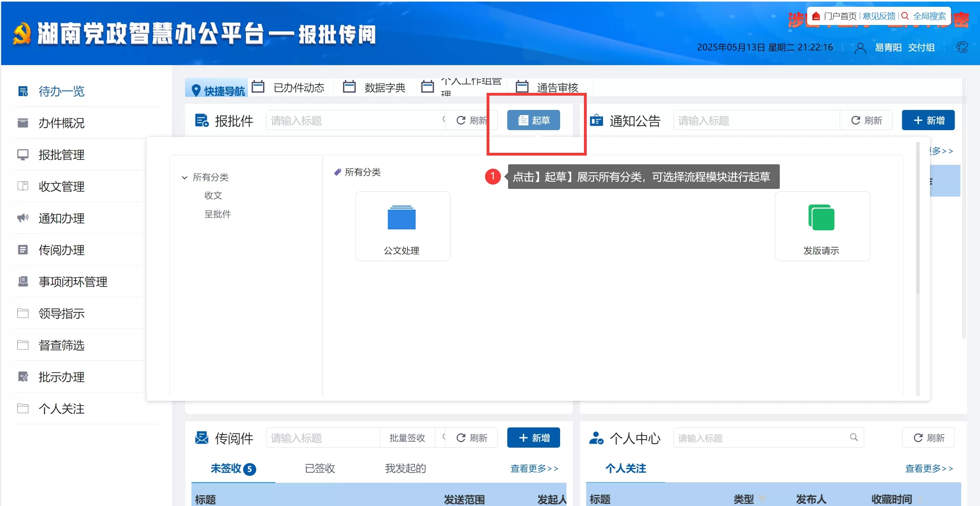Click the popup panel vertical scrollbar
This screenshot has height=506, width=980.
[917, 218]
